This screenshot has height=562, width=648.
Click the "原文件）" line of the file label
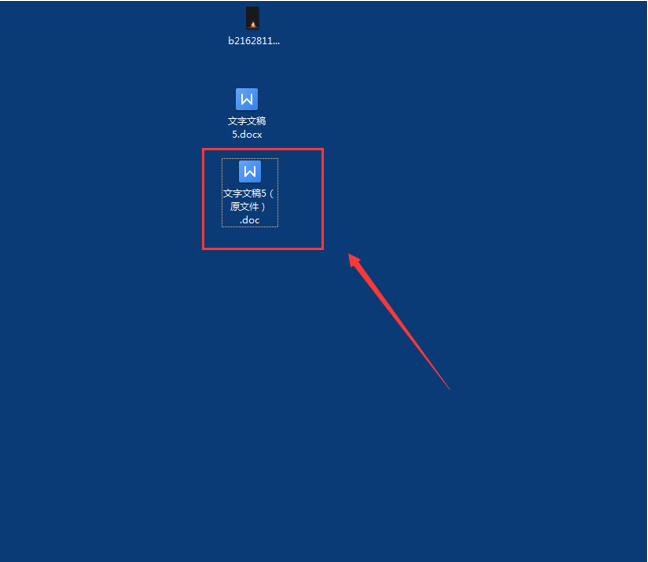248,207
